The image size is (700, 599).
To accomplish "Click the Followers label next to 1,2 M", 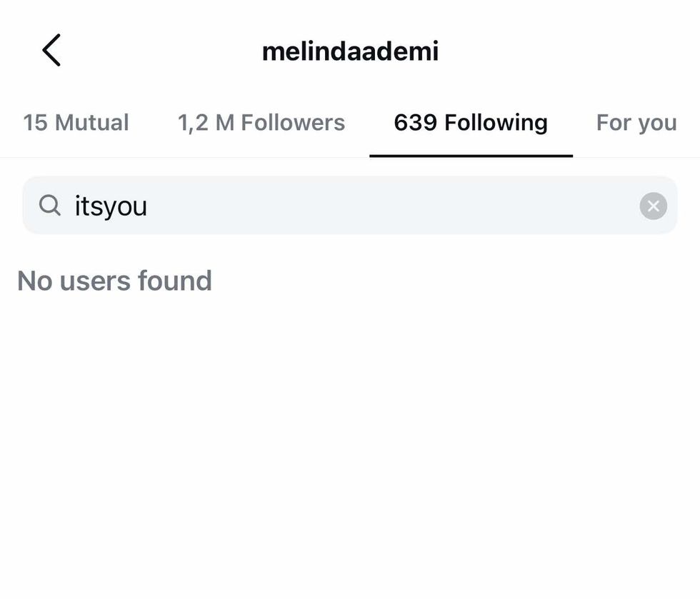I will [x=293, y=123].
